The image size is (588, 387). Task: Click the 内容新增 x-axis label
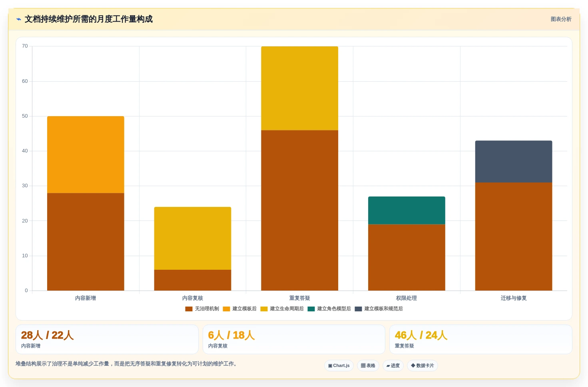coord(86,298)
